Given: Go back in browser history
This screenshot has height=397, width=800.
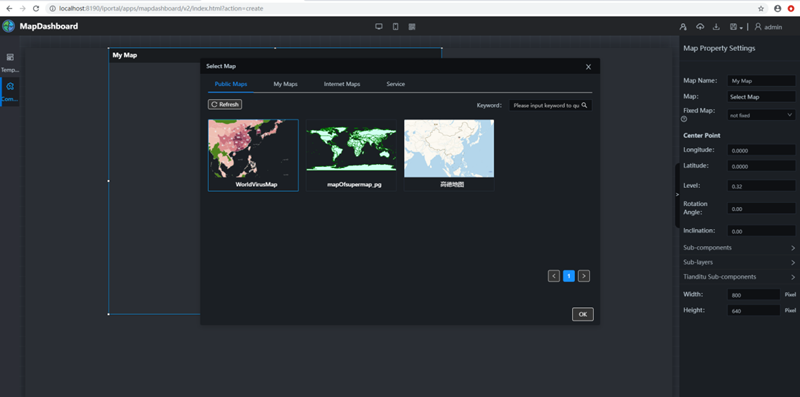Looking at the screenshot, I should pos(9,8).
